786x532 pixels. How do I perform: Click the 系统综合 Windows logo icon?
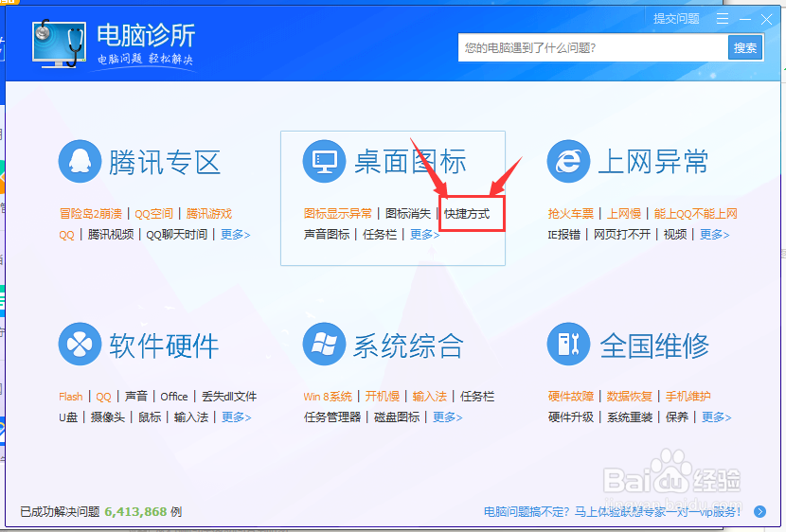click(324, 345)
